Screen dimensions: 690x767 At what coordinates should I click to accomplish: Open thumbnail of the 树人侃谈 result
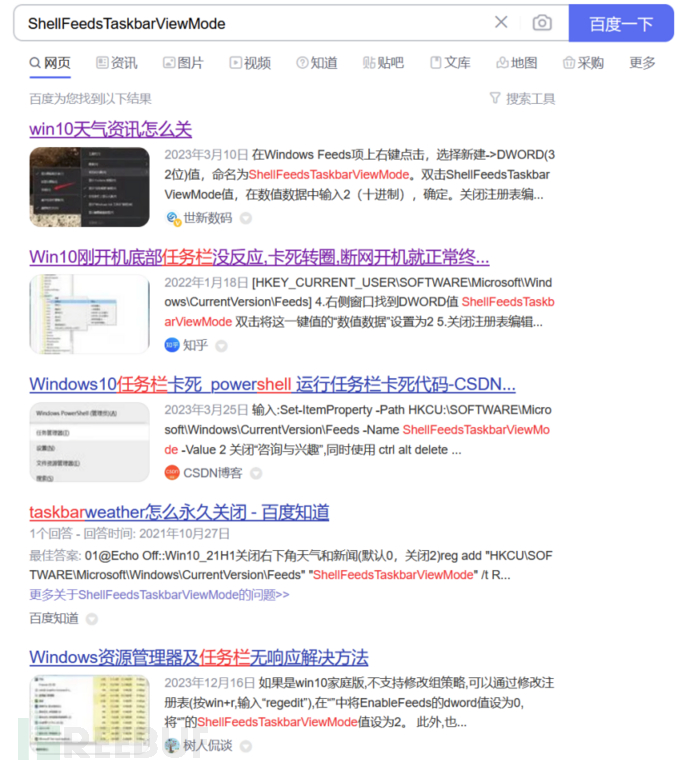click(x=89, y=713)
